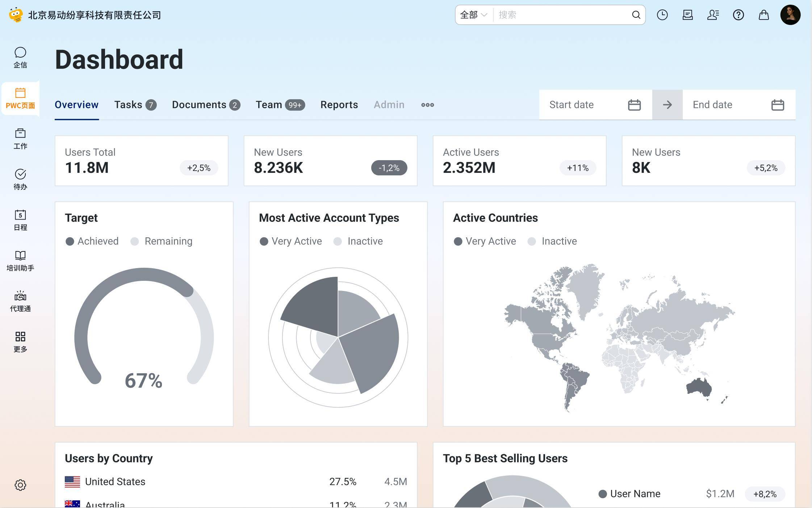The image size is (812, 508).
Task: Toggle Very Active legend in Account Types
Action: (291, 241)
